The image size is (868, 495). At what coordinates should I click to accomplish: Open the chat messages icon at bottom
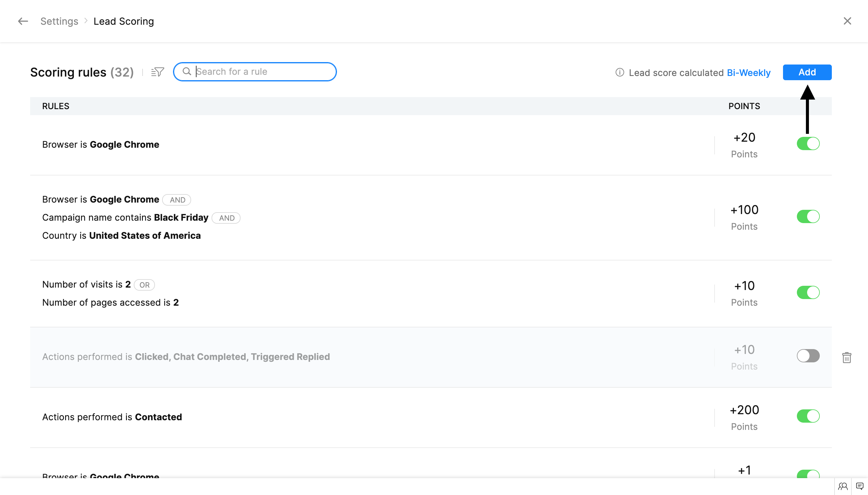click(860, 486)
